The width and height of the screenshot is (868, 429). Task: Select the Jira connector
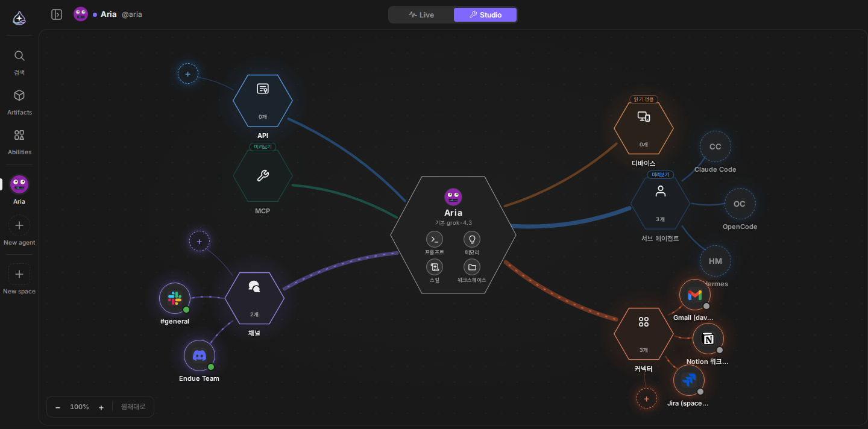(689, 380)
